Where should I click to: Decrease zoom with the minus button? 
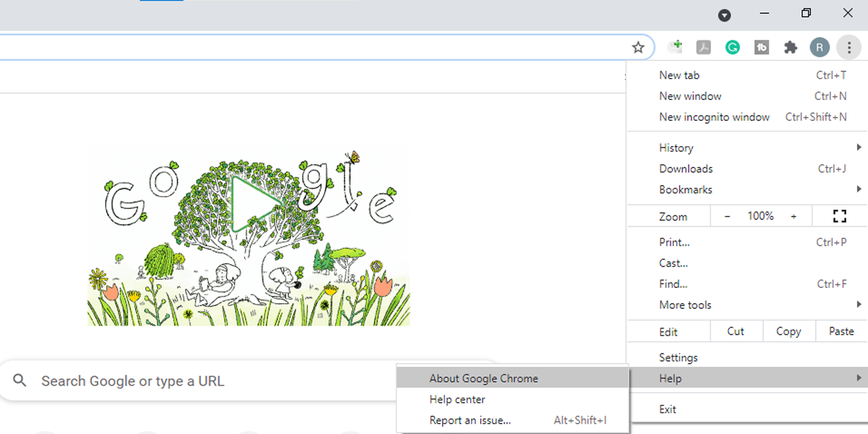pos(728,216)
